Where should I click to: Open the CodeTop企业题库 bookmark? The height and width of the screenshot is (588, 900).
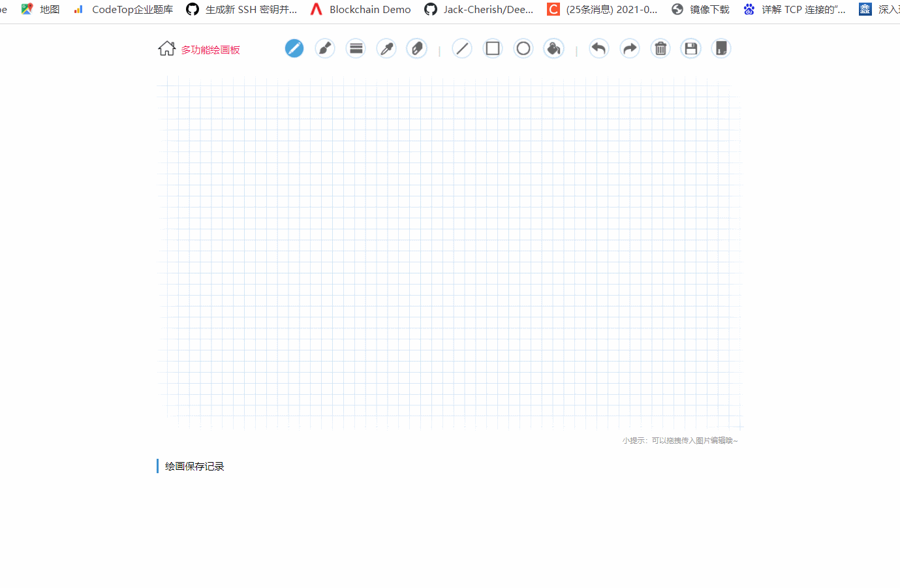coord(123,9)
